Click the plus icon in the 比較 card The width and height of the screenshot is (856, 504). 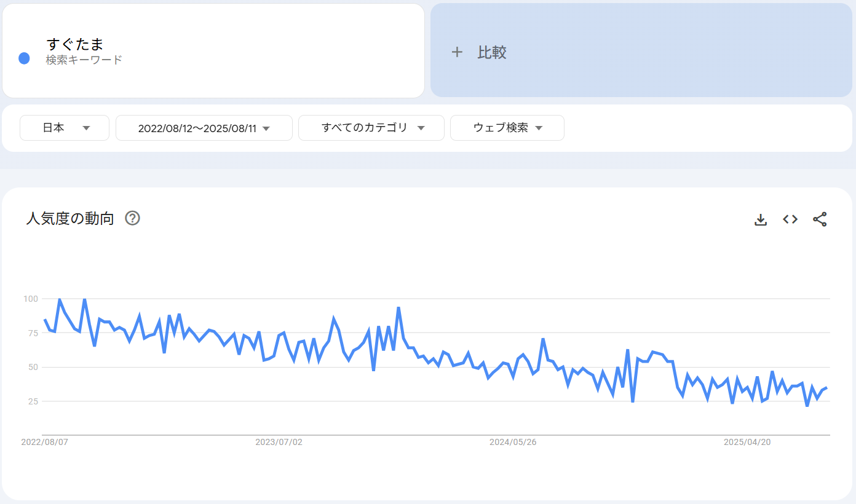tap(457, 52)
